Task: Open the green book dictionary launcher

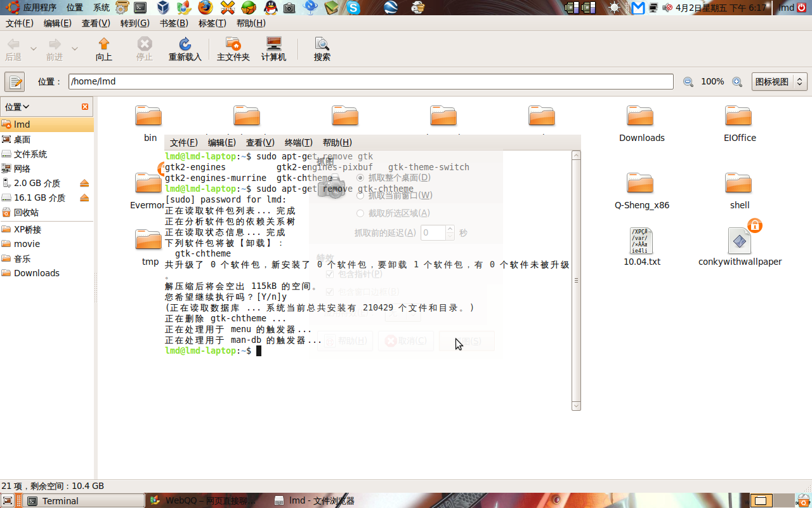Action: (x=331, y=8)
